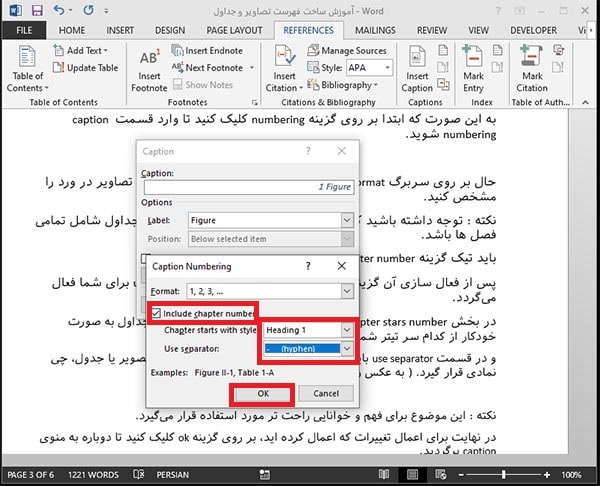The width and height of the screenshot is (600, 486).
Task: Click the Mark Citation button
Action: click(532, 69)
